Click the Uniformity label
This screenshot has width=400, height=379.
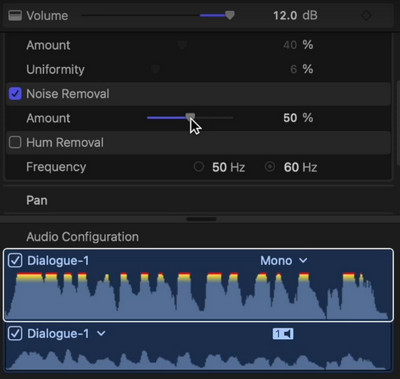[x=55, y=69]
